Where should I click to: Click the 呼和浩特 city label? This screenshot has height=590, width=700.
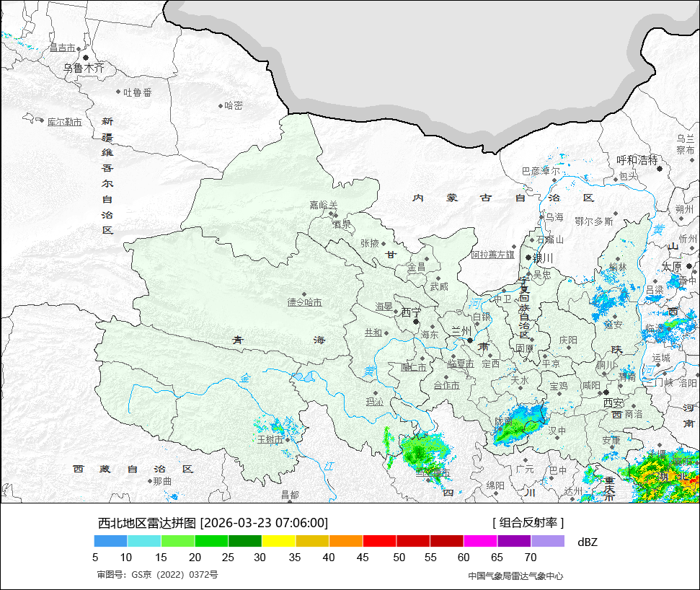637,160
